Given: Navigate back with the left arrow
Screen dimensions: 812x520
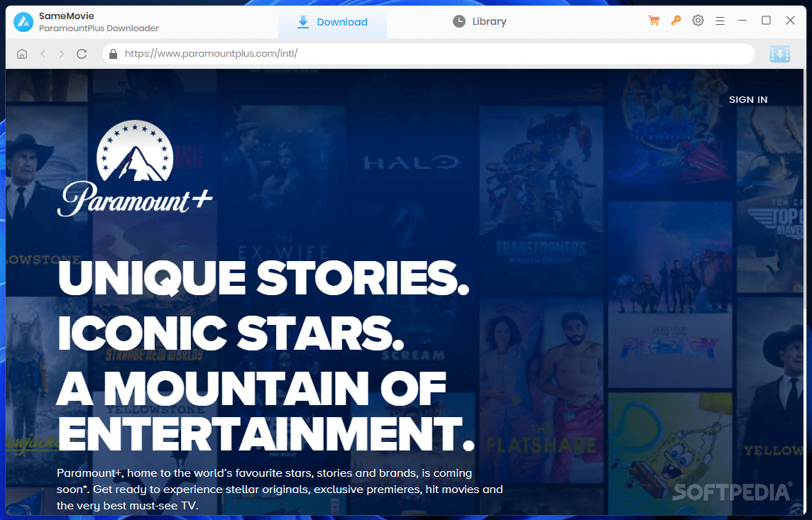Looking at the screenshot, I should pos(43,54).
